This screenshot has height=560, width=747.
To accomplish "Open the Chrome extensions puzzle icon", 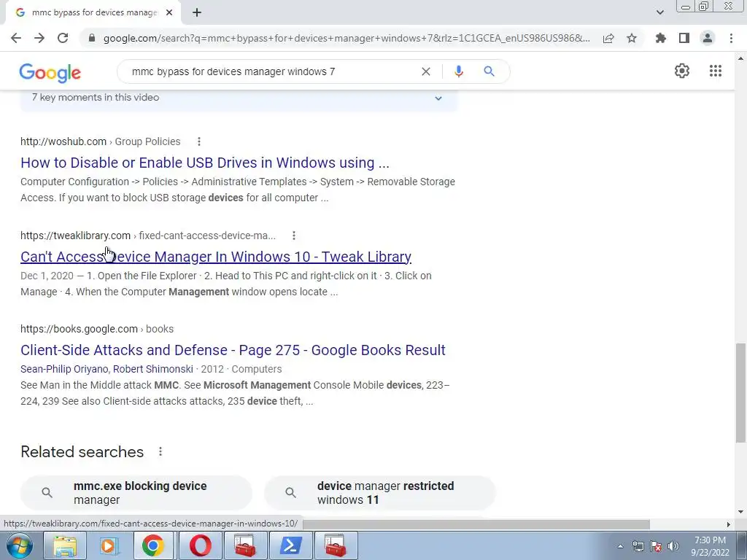I will (660, 38).
